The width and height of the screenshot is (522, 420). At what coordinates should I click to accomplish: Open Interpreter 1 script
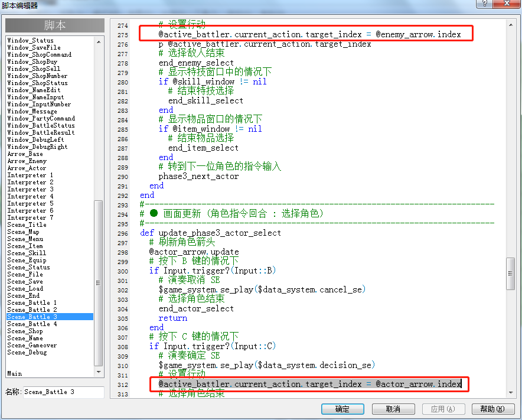pos(30,175)
